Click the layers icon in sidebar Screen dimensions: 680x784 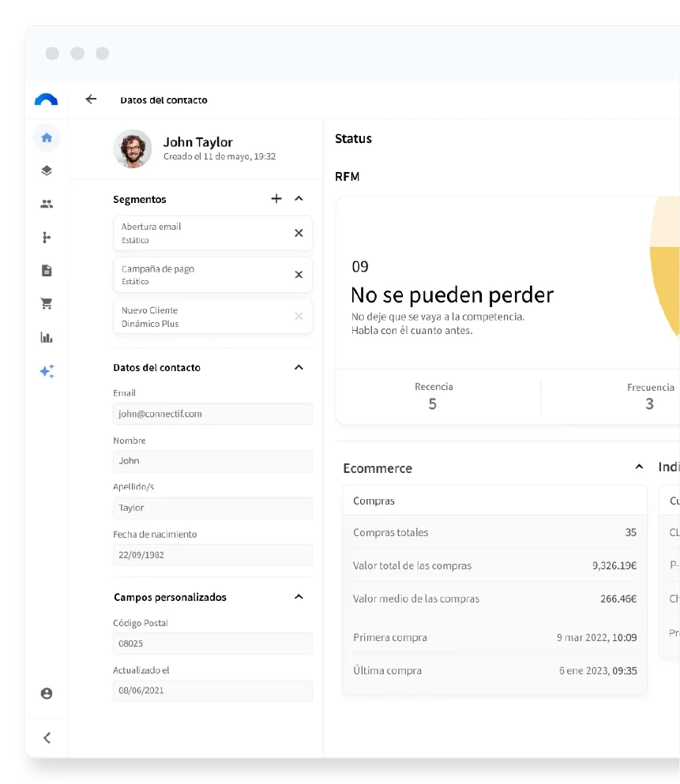(47, 171)
